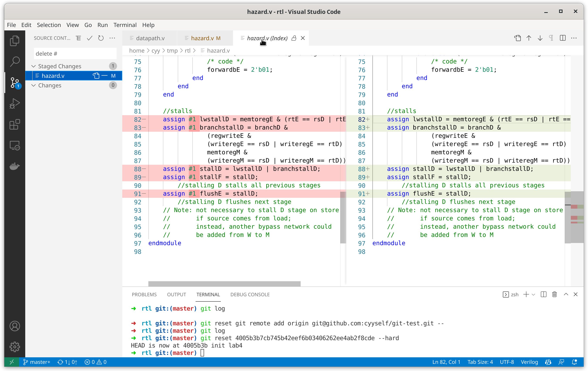Close the hazard.v (Index) tab
The width and height of the screenshot is (588, 371).
(x=303, y=38)
